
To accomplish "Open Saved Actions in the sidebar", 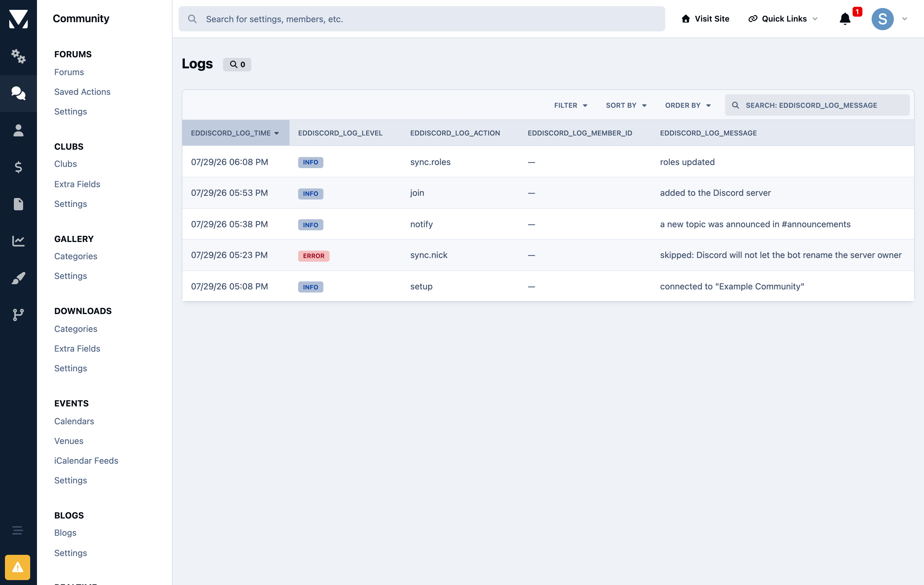I will (82, 92).
